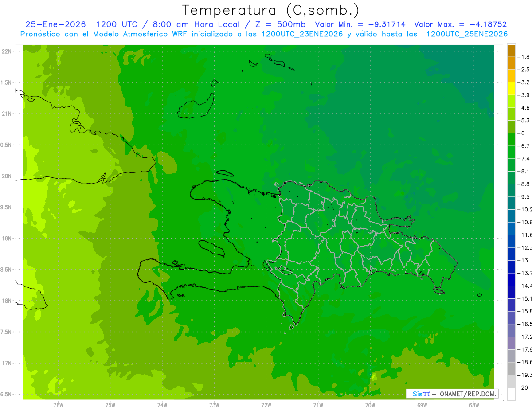Click the "-9.5" colorbar value
Viewport: 532px width, 411px height.
524,197
